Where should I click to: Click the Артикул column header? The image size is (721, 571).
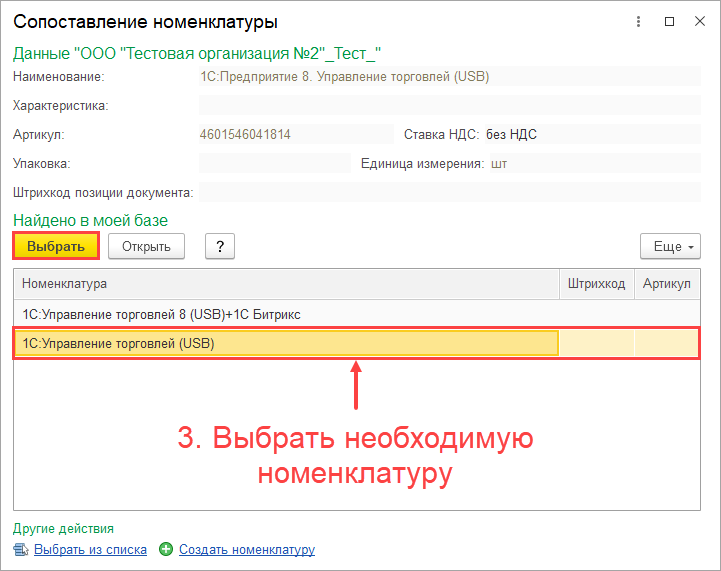click(x=667, y=284)
